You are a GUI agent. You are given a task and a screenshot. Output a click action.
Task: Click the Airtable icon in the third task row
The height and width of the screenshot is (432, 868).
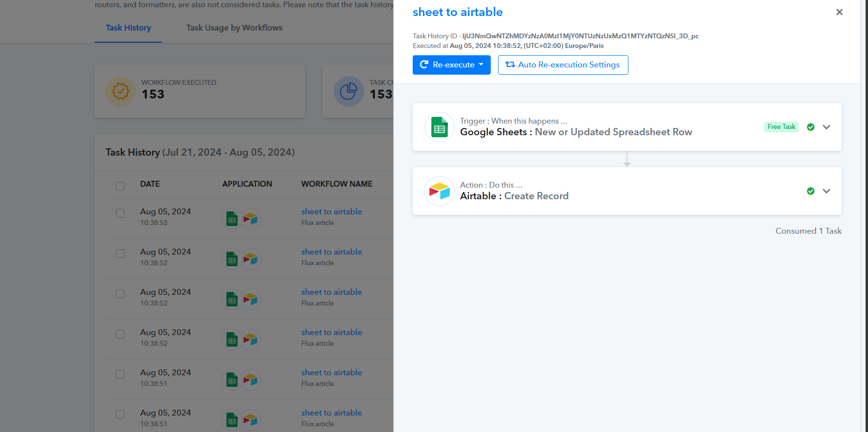[251, 300]
